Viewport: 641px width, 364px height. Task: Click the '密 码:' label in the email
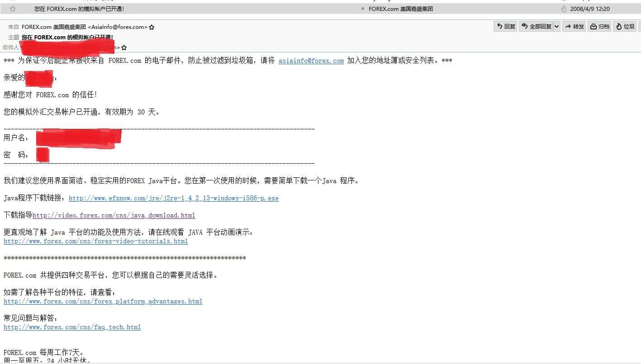pyautogui.click(x=16, y=155)
